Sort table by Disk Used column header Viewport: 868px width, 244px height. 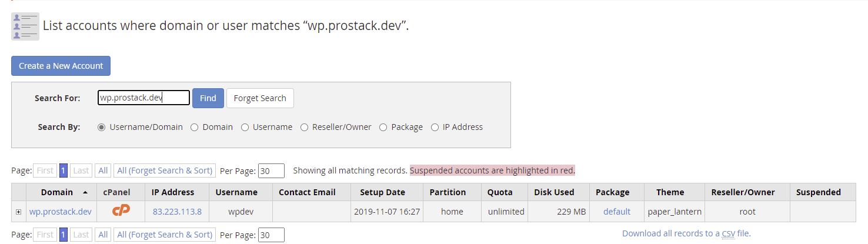pyautogui.click(x=554, y=192)
